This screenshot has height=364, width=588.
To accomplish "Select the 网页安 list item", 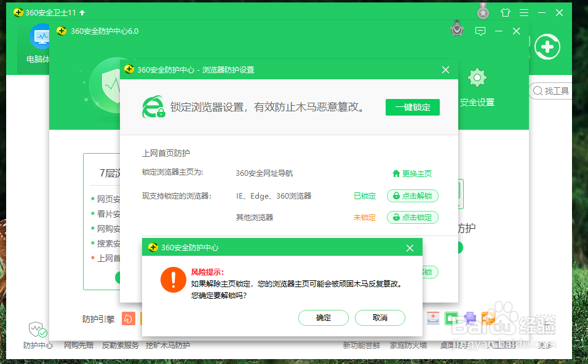I will [106, 199].
